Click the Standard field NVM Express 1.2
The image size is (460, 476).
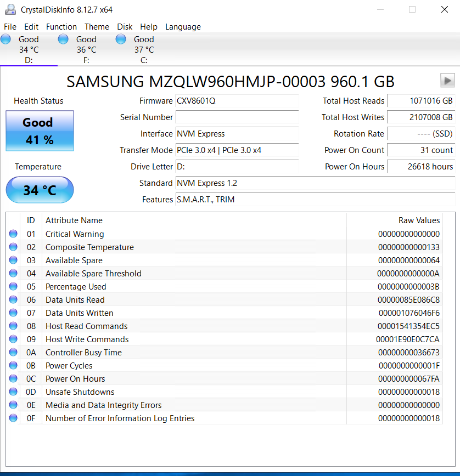pyautogui.click(x=316, y=183)
